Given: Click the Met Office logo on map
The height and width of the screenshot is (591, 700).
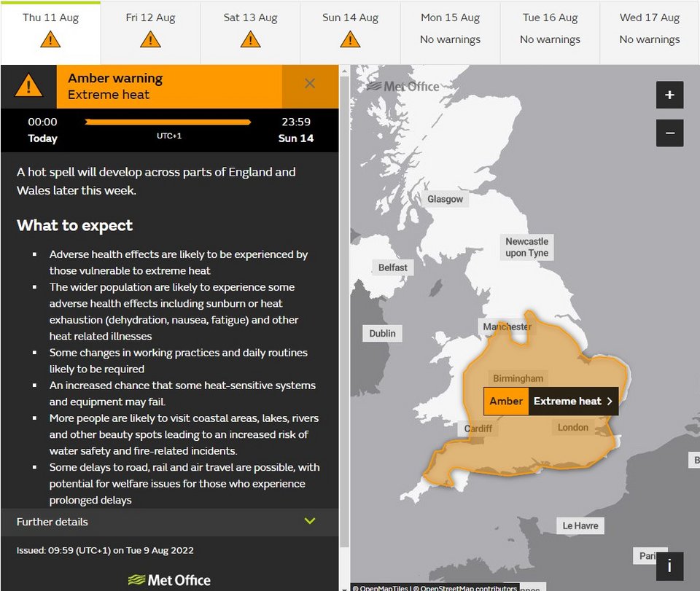Looking at the screenshot, I should point(402,86).
